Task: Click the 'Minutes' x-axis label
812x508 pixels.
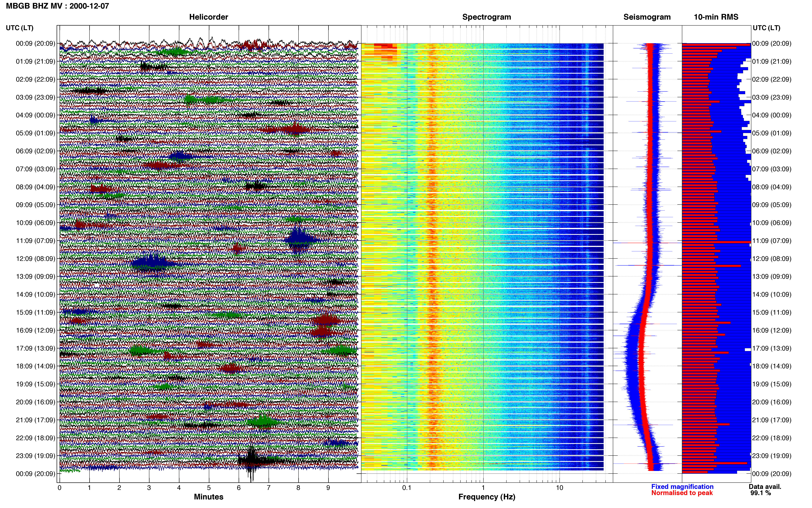Action: [x=209, y=497]
